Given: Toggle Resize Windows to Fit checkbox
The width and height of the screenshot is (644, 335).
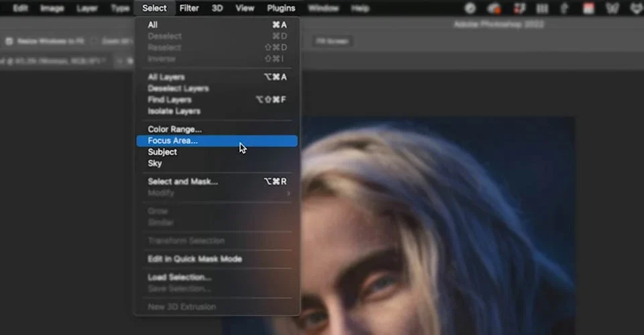Looking at the screenshot, I should point(9,41).
